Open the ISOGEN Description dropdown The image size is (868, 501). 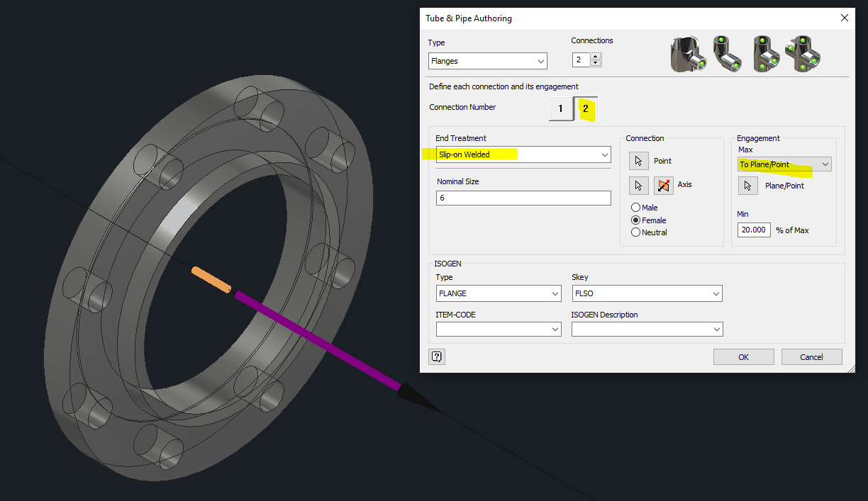tap(647, 330)
